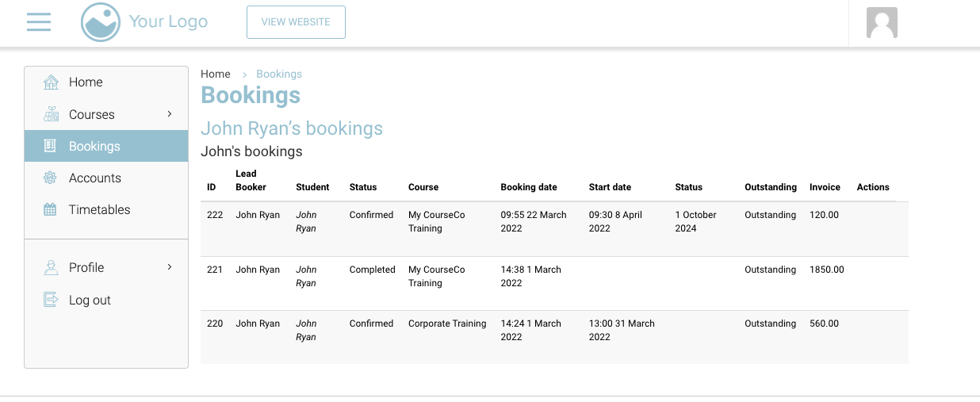Click the Log out icon
Image resolution: width=980 pixels, height=402 pixels.
pyautogui.click(x=51, y=300)
